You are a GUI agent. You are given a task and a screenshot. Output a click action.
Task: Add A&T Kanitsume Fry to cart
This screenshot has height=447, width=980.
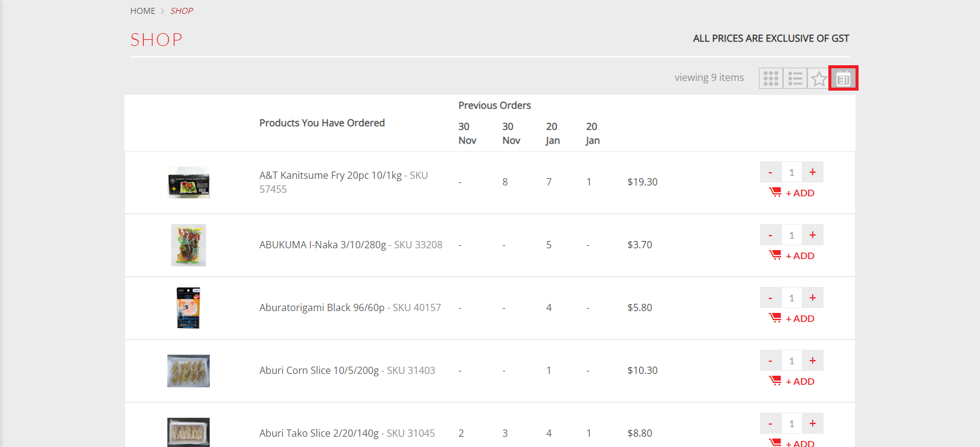point(791,193)
